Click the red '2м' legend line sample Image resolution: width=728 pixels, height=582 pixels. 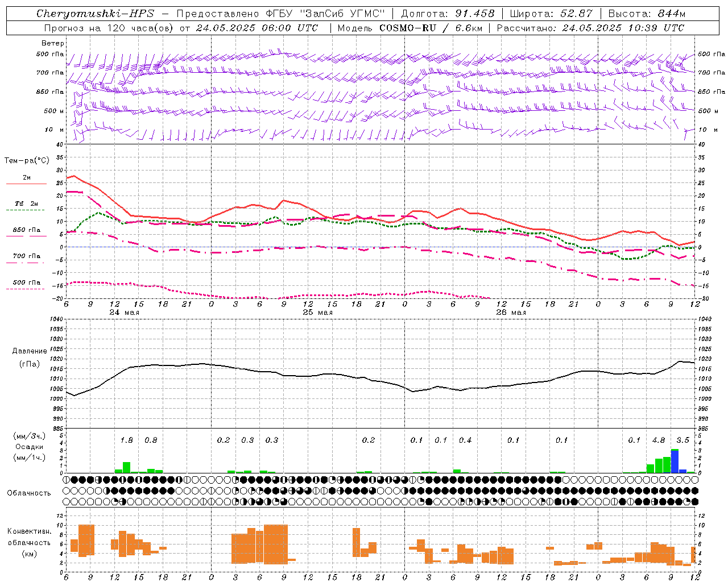tap(26, 184)
